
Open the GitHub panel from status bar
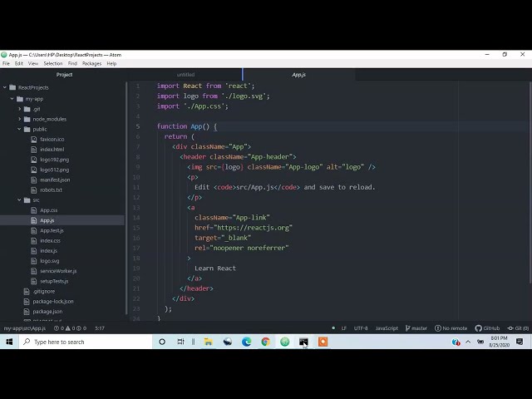(487, 328)
